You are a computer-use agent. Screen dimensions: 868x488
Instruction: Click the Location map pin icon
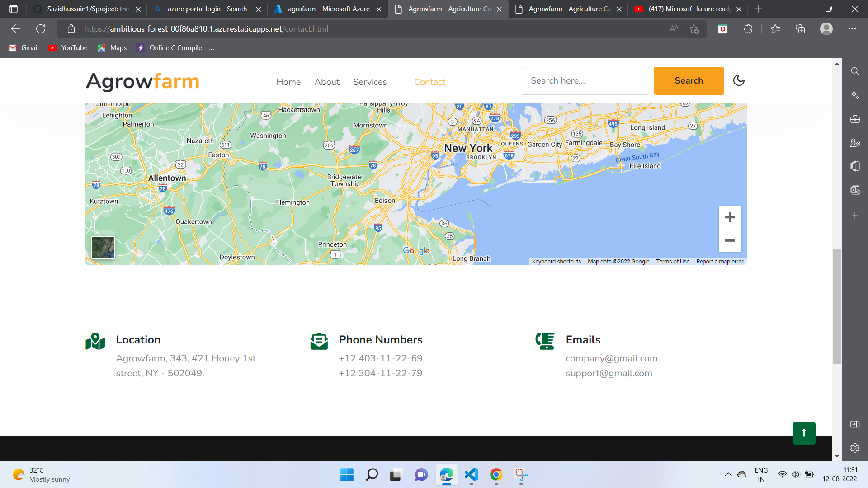pyautogui.click(x=95, y=341)
